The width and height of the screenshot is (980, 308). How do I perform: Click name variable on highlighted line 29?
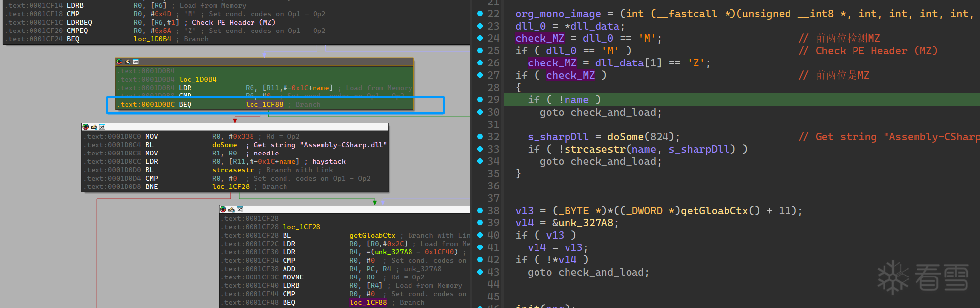[576, 100]
